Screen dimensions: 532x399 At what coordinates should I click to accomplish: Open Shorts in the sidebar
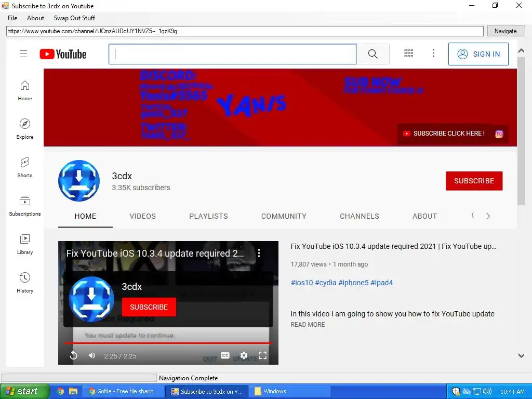pyautogui.click(x=25, y=167)
